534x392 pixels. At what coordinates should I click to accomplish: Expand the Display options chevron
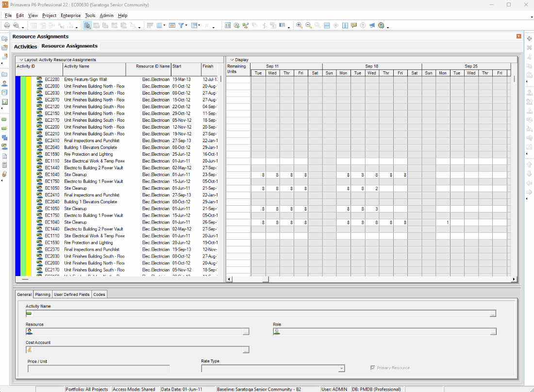[232, 60]
